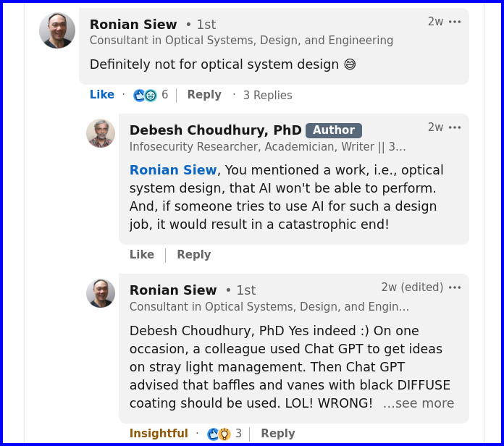This screenshot has width=504, height=446.
Task: Open Debesh Choudhury, PhD profile name
Action: [215, 130]
